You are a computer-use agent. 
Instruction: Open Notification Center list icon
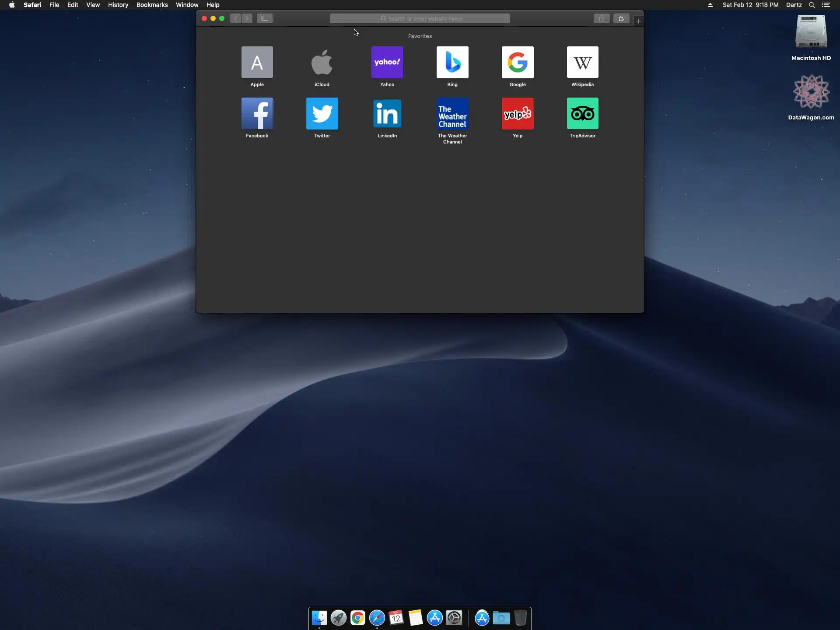tap(826, 5)
